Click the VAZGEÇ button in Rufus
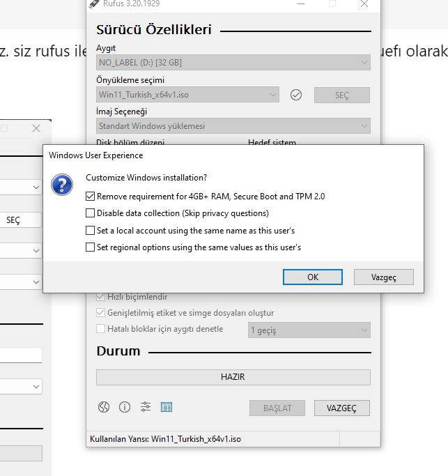 [342, 408]
